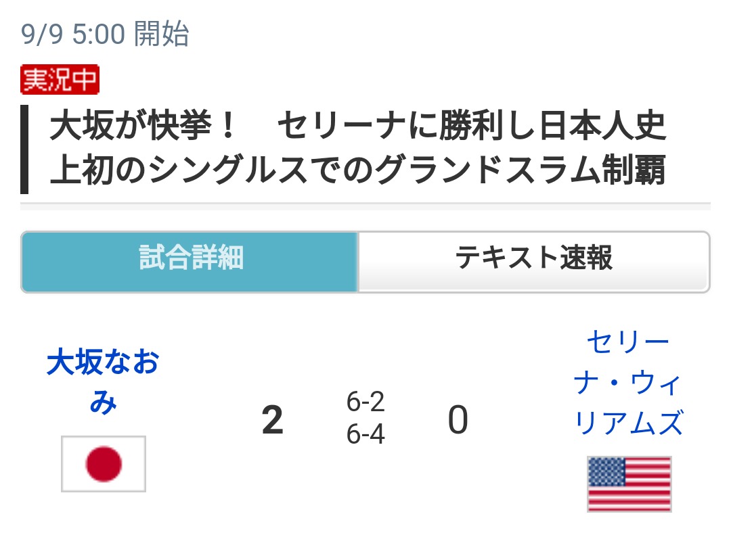The width and height of the screenshot is (731, 560).
Task: Click the blue star canton of US flag
Action: 606,471
